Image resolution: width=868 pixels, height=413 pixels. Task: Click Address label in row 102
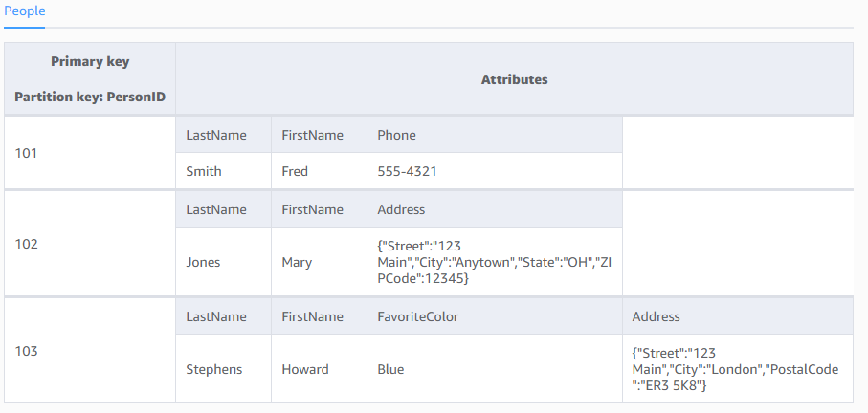[401, 209]
